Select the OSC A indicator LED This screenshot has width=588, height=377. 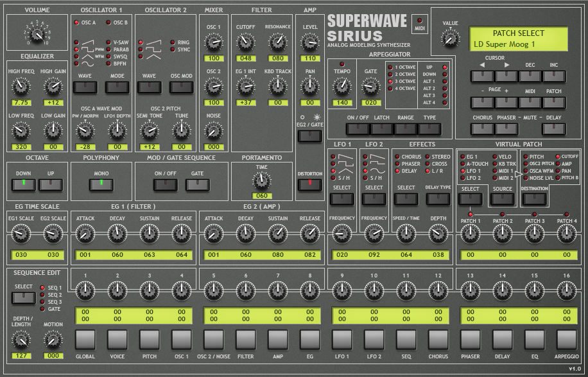[x=77, y=22]
